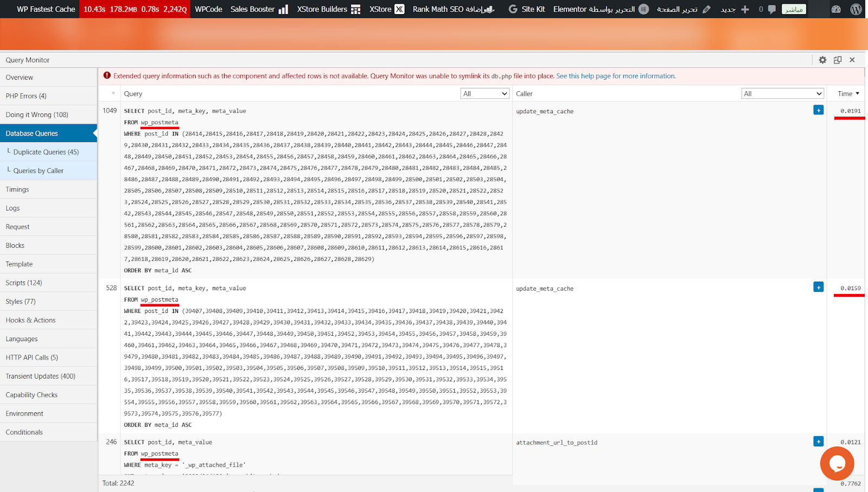Image resolution: width=868 pixels, height=492 pixels.
Task: Open the Query column filter dropdown
Action: point(485,94)
